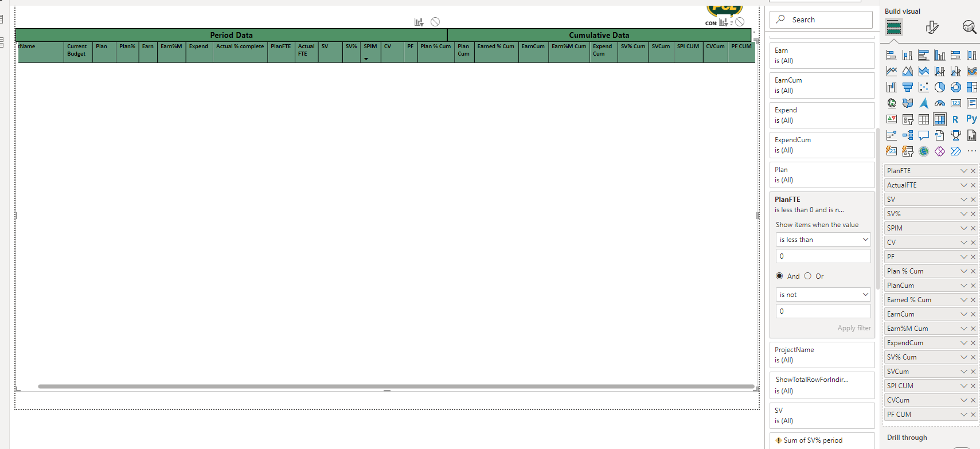Pick the pie chart visual
The image size is (980, 449).
pos(939,88)
